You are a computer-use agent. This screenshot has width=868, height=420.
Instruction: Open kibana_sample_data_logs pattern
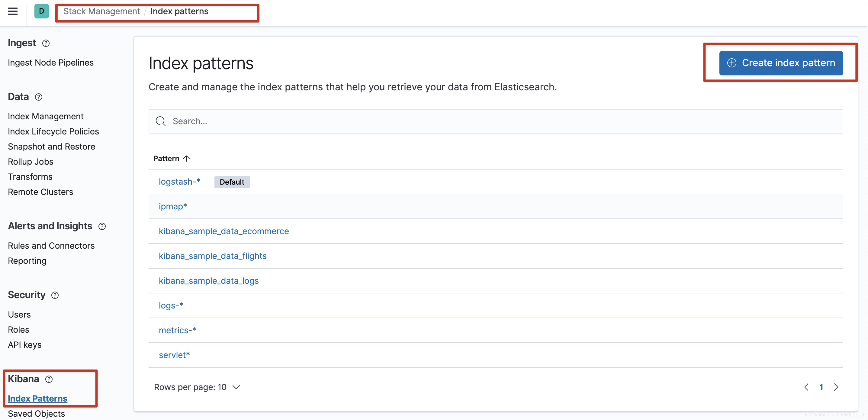tap(209, 281)
